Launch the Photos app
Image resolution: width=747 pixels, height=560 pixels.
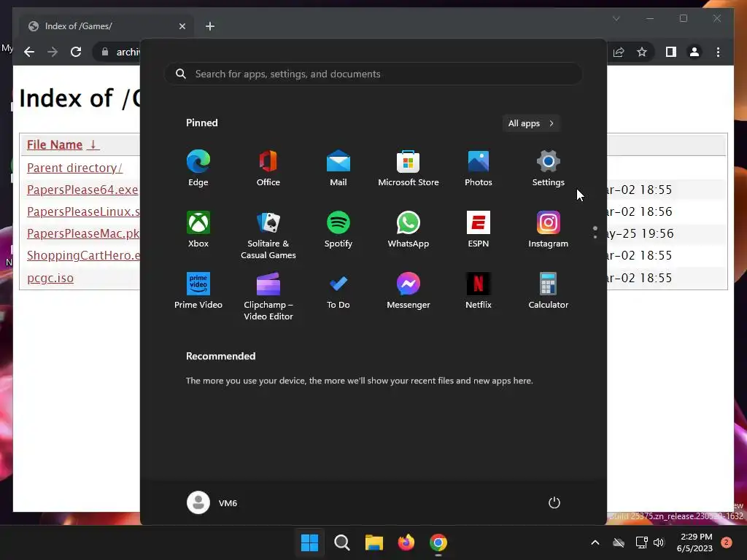[479, 168]
